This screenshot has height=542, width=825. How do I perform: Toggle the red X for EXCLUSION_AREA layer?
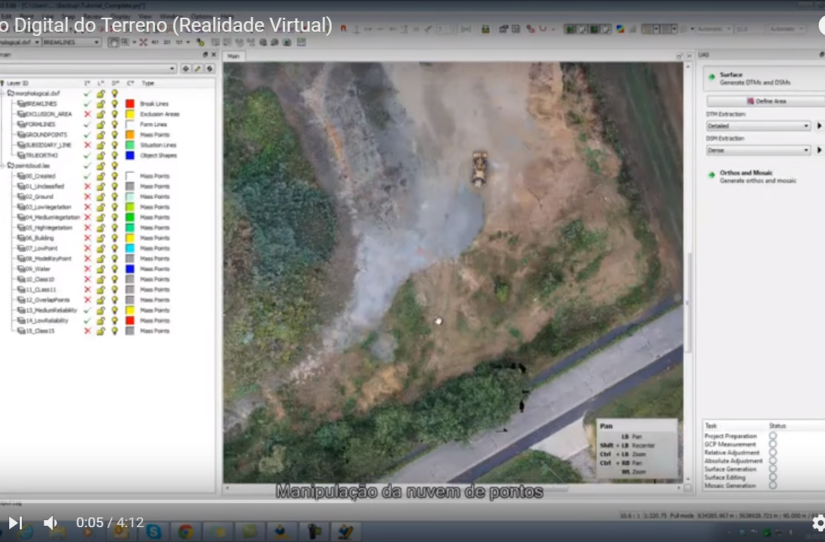87,114
